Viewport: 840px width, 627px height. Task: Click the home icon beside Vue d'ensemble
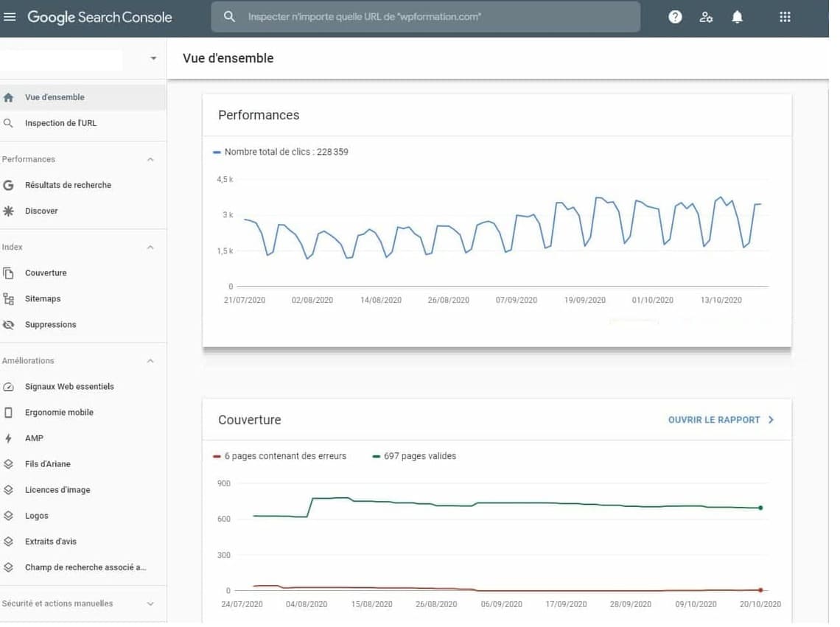pyautogui.click(x=9, y=98)
